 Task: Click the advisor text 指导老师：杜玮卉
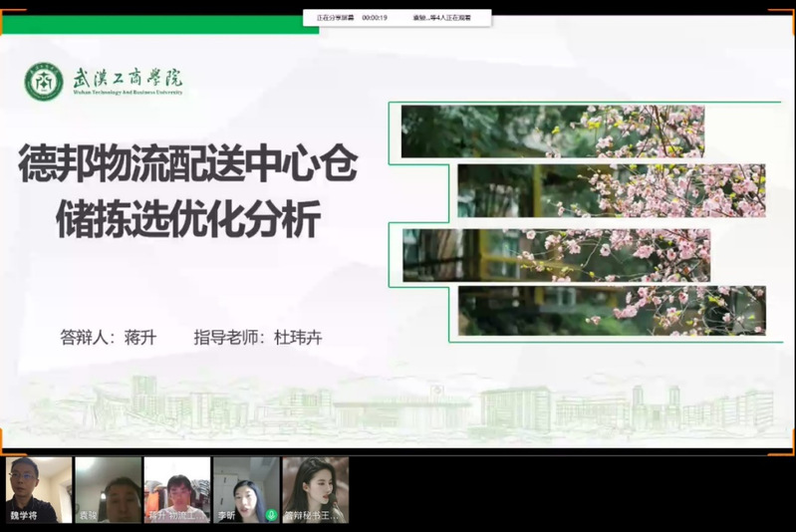point(258,338)
